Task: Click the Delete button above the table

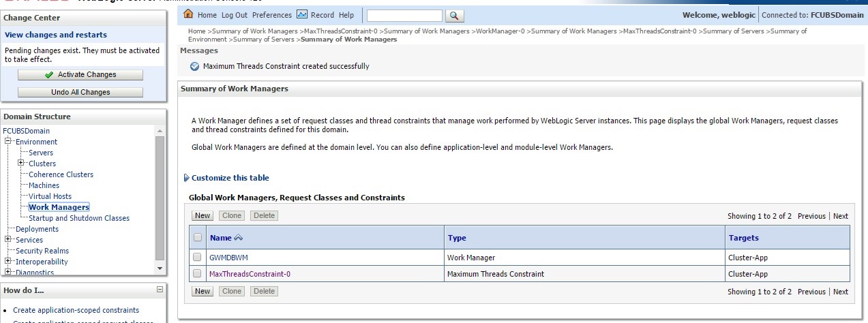Action: pyautogui.click(x=264, y=215)
